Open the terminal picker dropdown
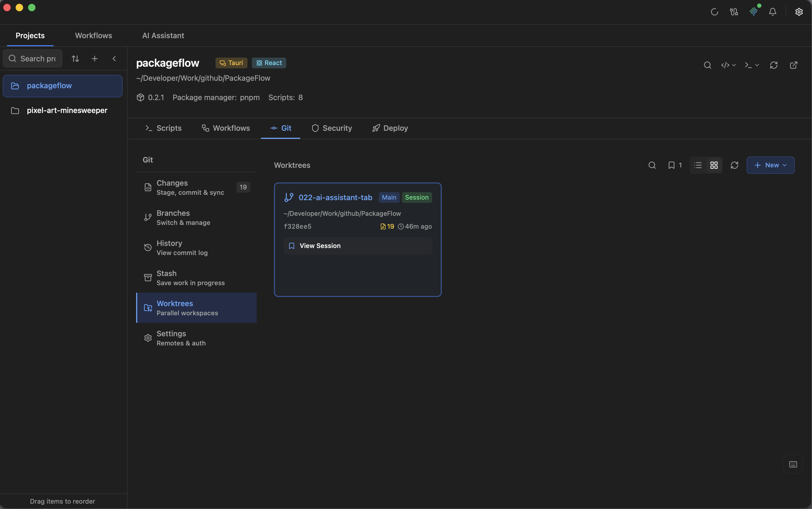This screenshot has height=509, width=812. point(752,65)
